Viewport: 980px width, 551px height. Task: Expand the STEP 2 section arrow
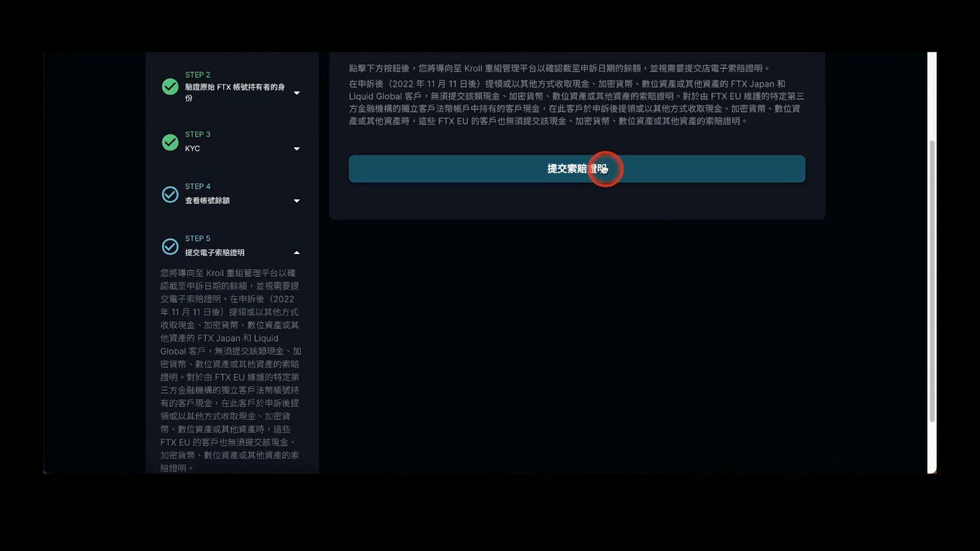point(297,93)
